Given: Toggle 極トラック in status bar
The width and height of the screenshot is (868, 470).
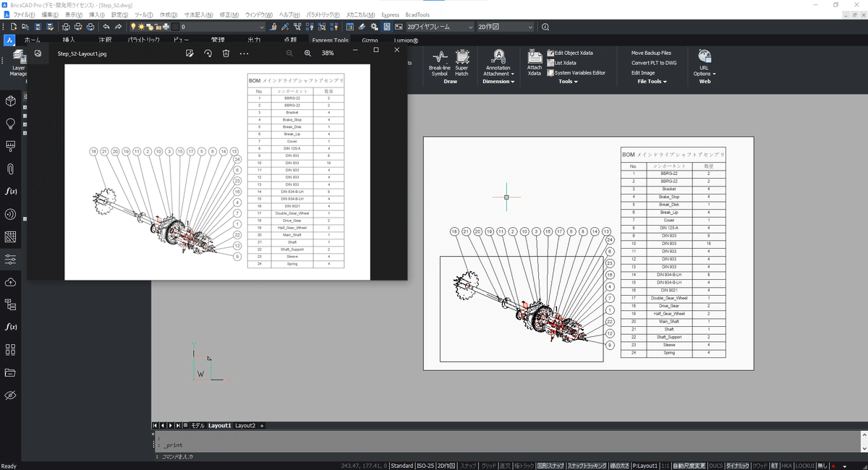Looking at the screenshot, I should tap(523, 466).
